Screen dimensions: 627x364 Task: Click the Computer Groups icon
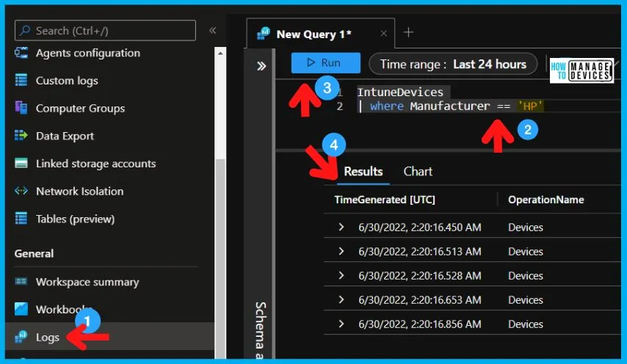coord(21,108)
